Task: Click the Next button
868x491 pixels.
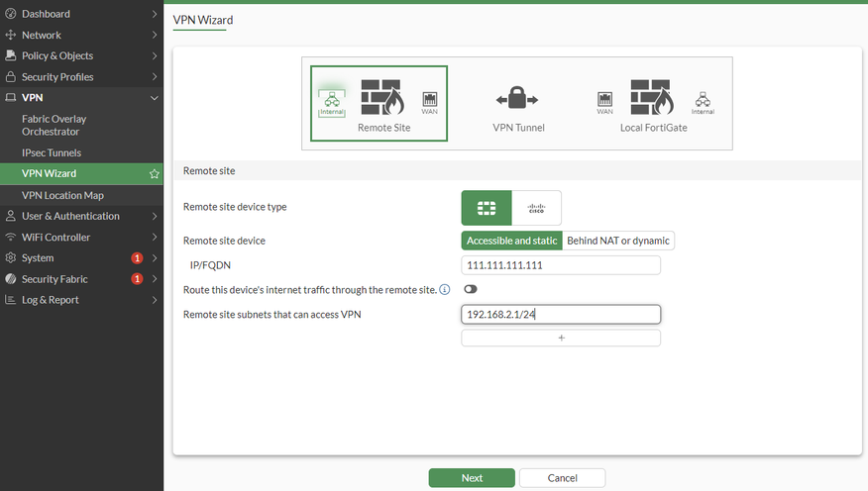Action: (472, 478)
